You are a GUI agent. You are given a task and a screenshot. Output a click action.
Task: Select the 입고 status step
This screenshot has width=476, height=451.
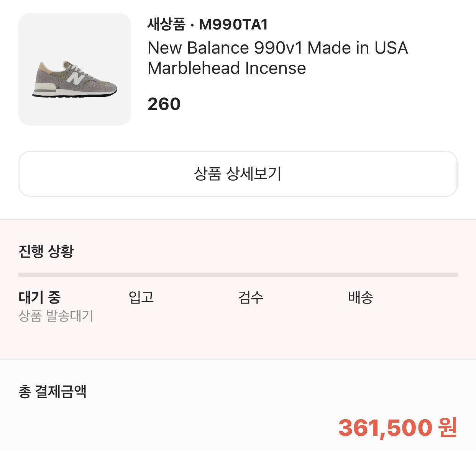coord(141,297)
